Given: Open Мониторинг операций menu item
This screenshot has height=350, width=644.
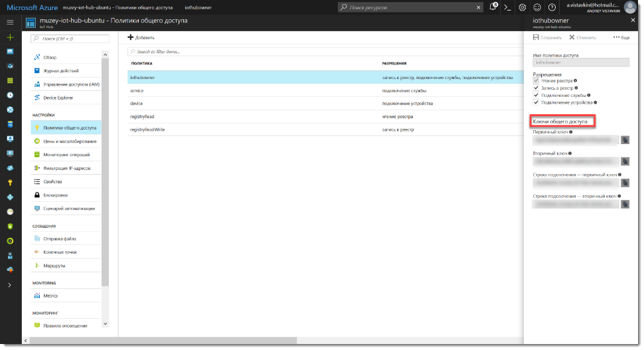Looking at the screenshot, I should [66, 155].
